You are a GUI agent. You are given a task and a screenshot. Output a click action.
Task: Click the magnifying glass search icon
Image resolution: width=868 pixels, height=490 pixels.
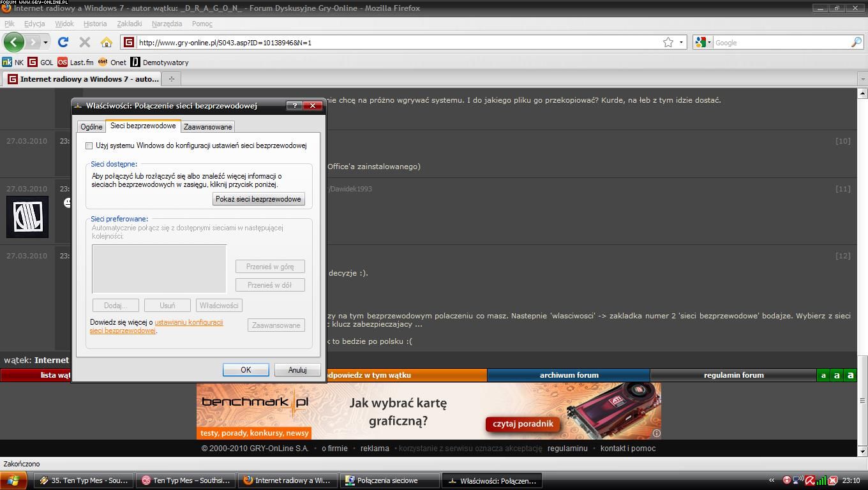click(857, 42)
